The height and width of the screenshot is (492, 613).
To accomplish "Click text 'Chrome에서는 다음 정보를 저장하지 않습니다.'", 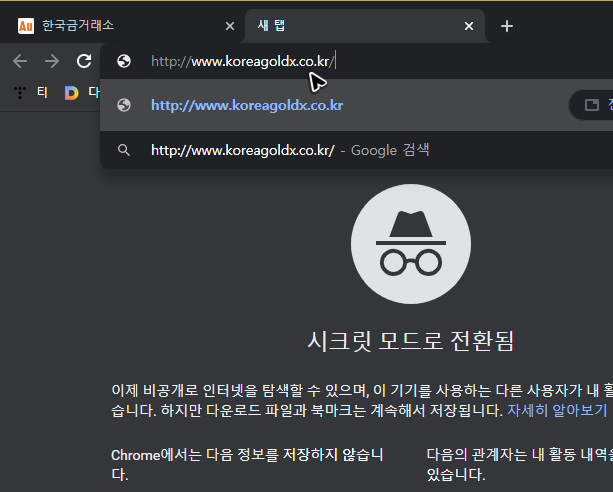I will pyautogui.click(x=247, y=465).
